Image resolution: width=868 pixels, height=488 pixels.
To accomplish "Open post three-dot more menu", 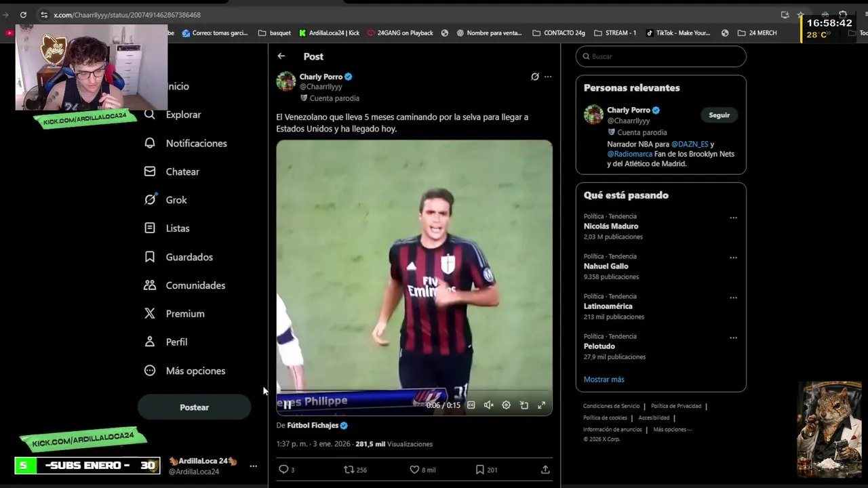I will (x=548, y=77).
